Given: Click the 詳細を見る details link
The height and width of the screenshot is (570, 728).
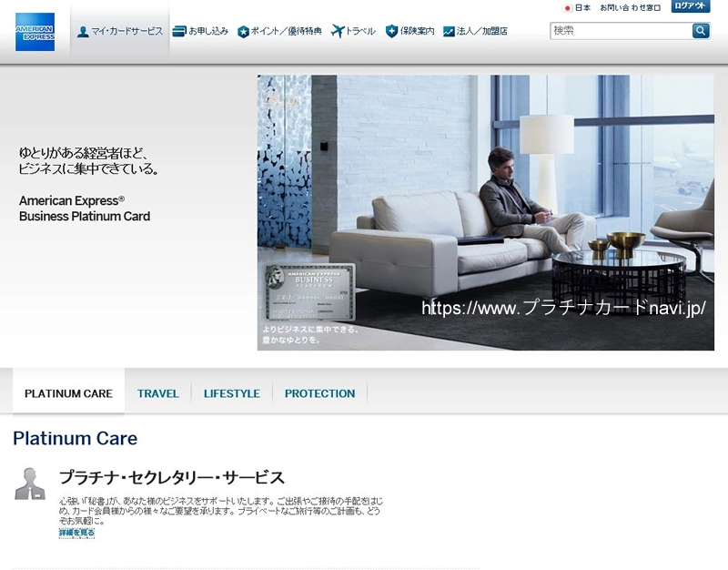Looking at the screenshot, I should pyautogui.click(x=76, y=533).
